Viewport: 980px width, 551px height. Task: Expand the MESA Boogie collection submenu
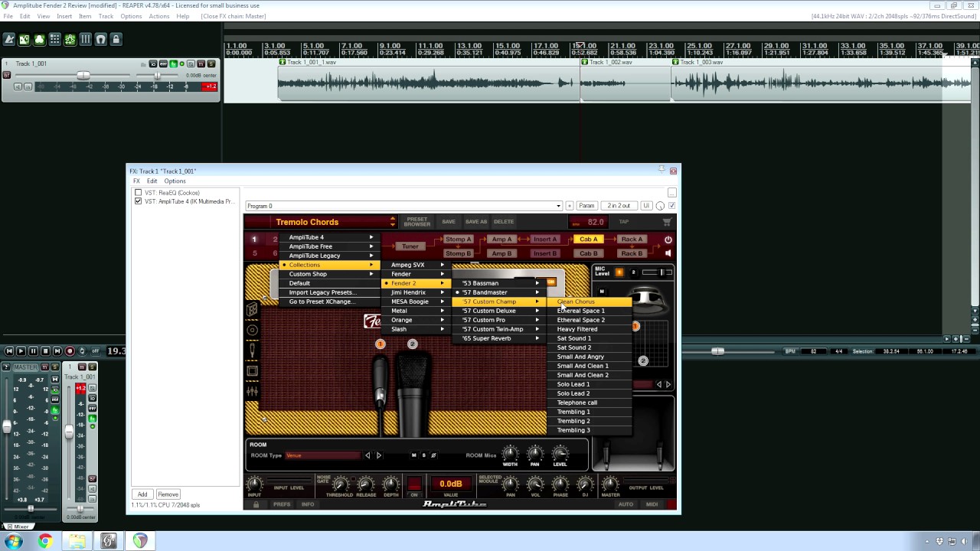416,302
